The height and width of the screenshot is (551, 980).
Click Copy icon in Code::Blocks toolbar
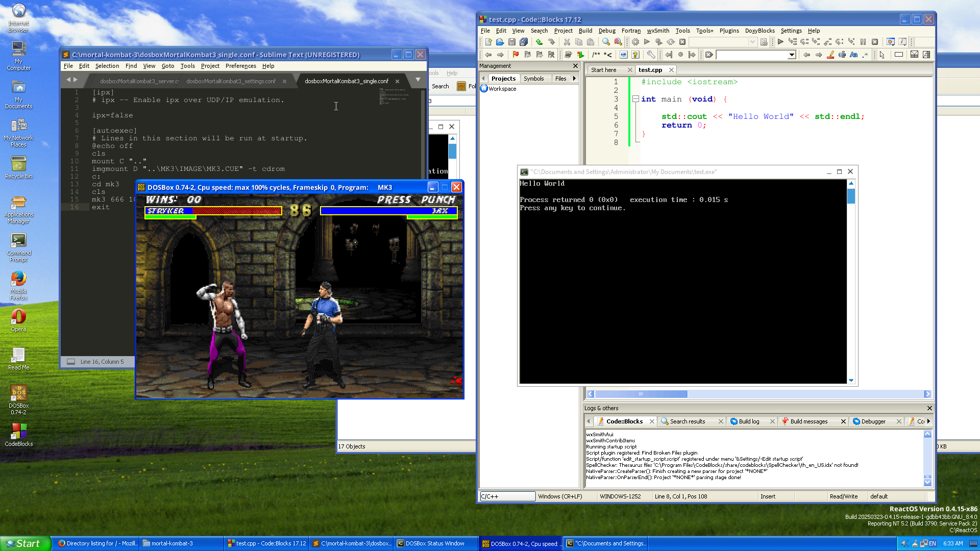[579, 42]
